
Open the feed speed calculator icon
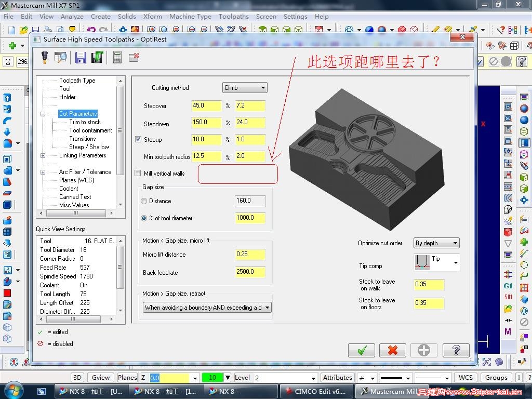(117, 57)
